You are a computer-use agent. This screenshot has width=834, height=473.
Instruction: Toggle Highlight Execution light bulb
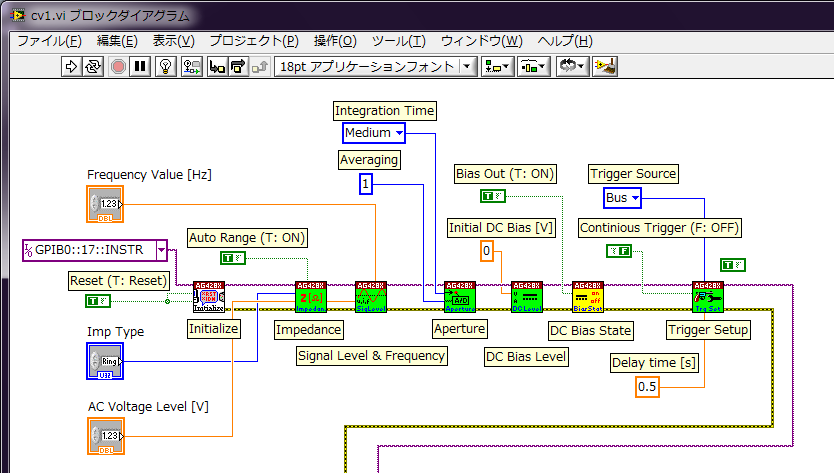165,67
